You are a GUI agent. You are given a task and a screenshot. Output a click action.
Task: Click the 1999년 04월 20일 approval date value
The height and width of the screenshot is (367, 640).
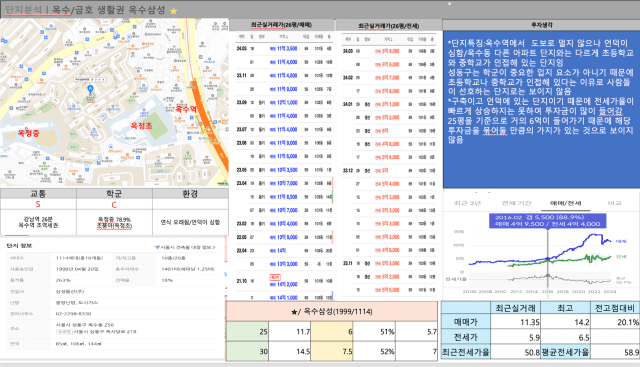77,269
